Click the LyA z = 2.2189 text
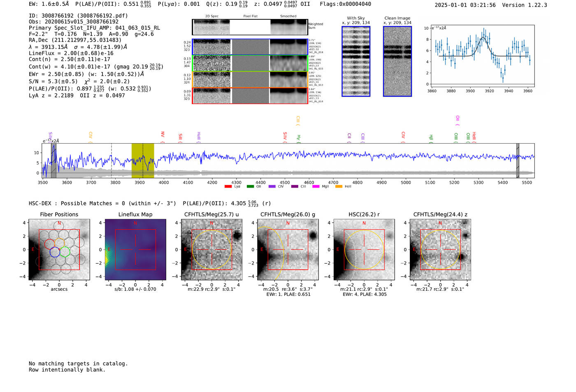The image size is (576, 392). pyautogui.click(x=51, y=95)
